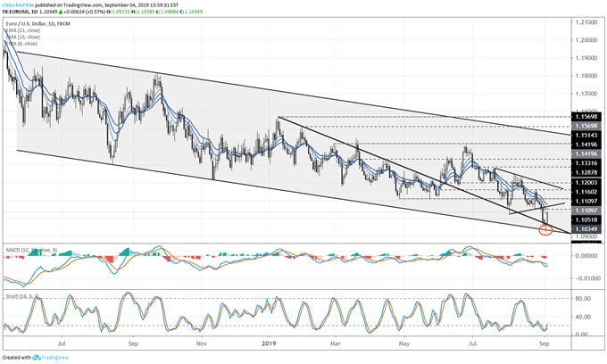607x364 pixels.
Task: Select the EMA (13, close) legend
Action: pyautogui.click(x=22, y=37)
